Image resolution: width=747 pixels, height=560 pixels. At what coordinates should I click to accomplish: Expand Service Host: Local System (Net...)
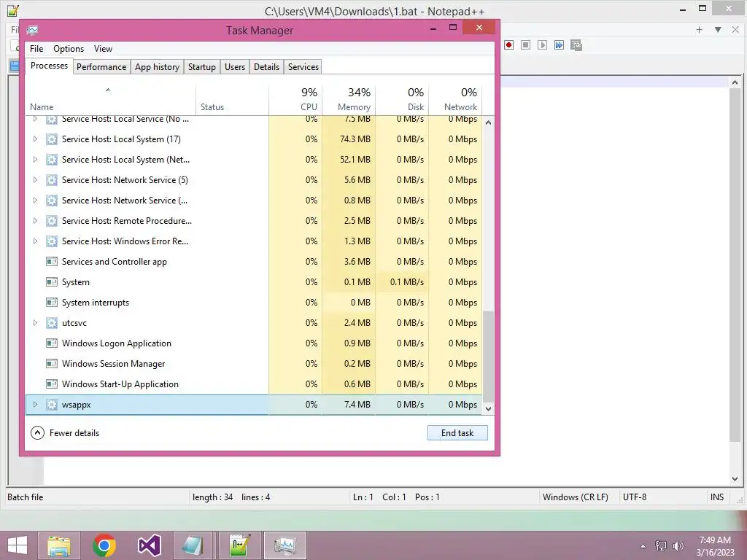(x=35, y=160)
